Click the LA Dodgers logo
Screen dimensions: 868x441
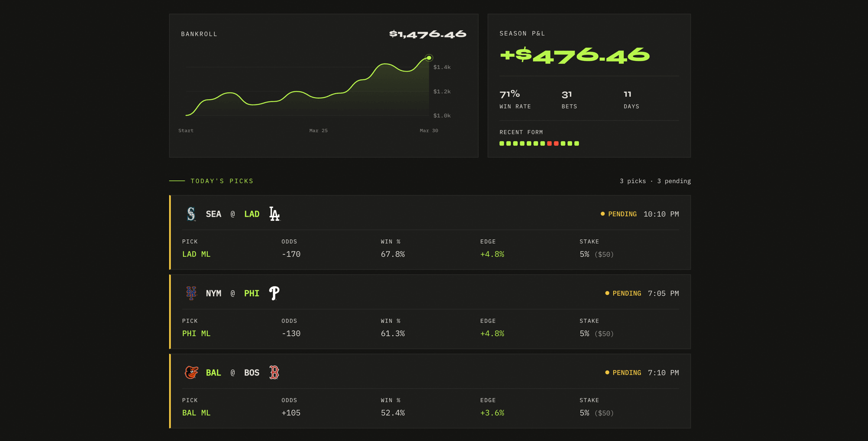(274, 214)
